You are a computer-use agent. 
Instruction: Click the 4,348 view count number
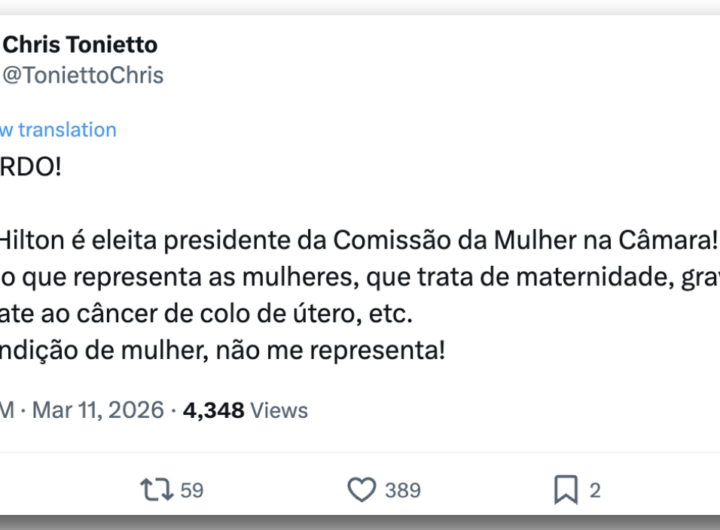pos(213,410)
